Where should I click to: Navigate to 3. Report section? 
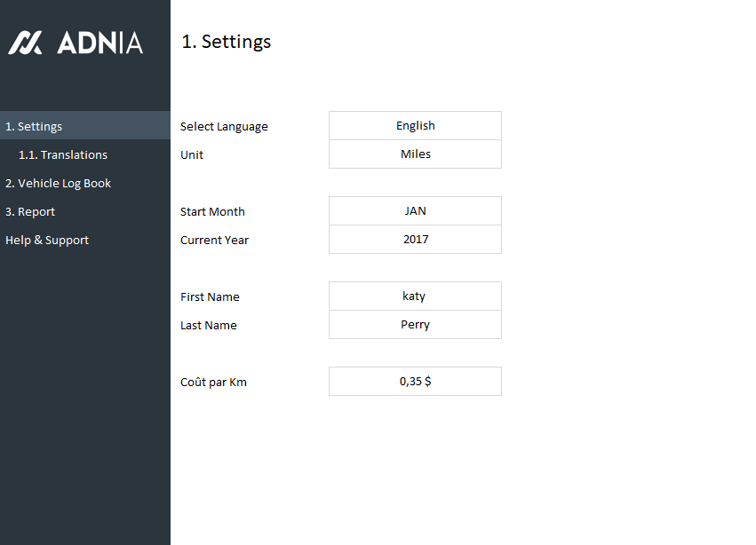(x=30, y=211)
